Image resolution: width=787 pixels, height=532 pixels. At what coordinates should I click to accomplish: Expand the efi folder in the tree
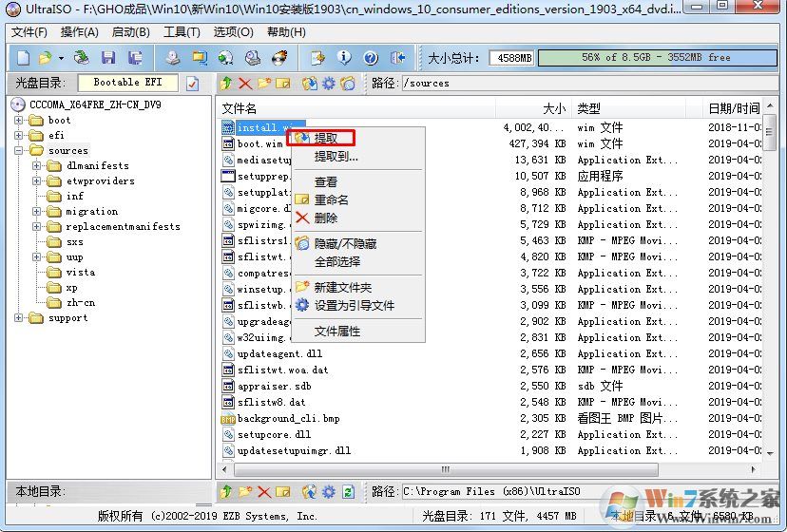tap(19, 136)
